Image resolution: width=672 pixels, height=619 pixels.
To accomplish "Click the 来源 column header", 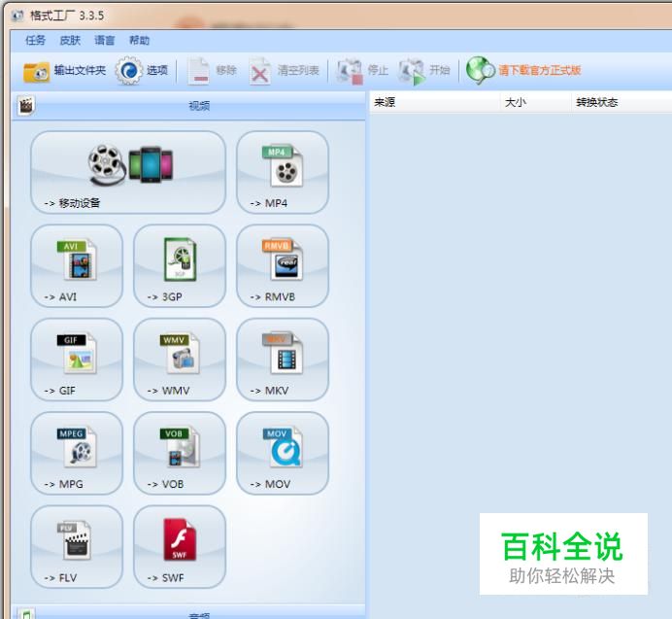I will [435, 102].
